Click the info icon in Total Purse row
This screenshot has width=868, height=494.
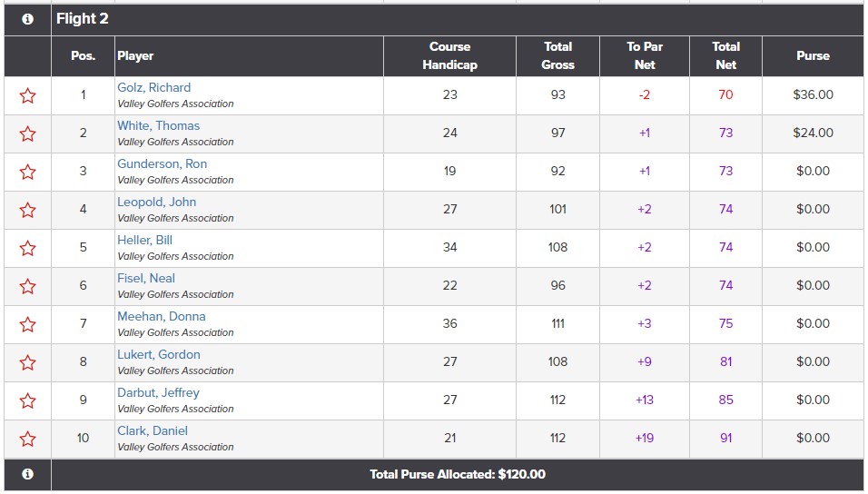[x=27, y=474]
